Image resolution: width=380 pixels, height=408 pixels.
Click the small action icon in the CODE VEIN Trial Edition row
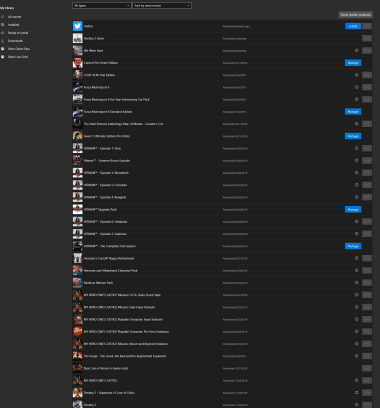[357, 75]
